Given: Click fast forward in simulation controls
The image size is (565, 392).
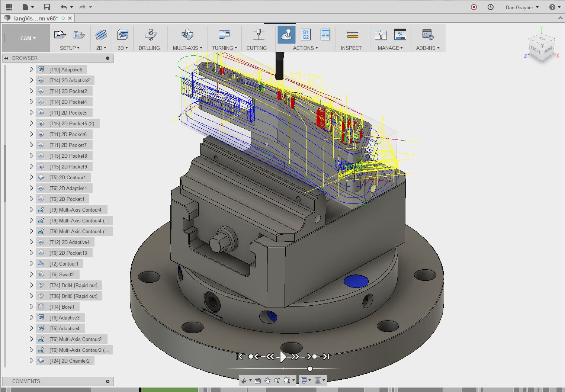Looking at the screenshot, I should (295, 356).
